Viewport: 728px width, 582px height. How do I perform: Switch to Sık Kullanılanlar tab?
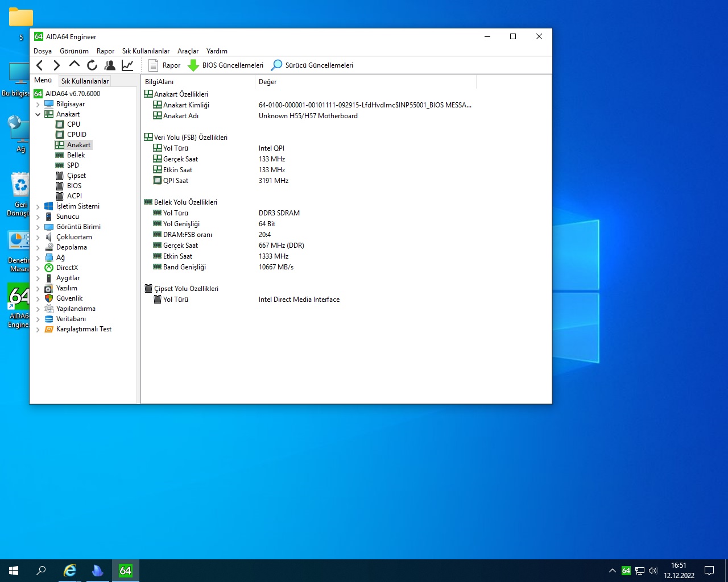pyautogui.click(x=85, y=81)
